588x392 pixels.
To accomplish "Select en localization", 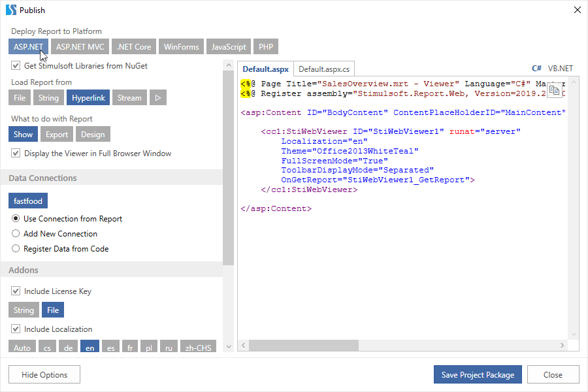I will click(x=90, y=347).
